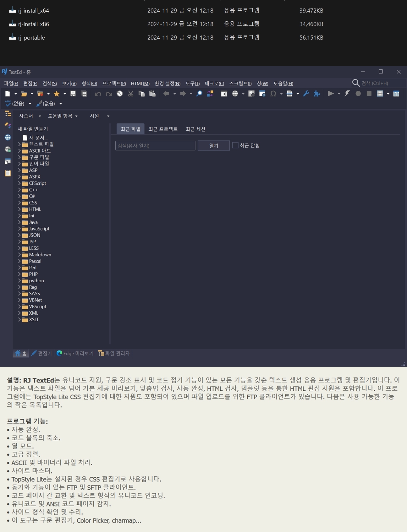407x532 pixels.
Task: Click the 홈 bottom tab
Action: tap(21, 353)
